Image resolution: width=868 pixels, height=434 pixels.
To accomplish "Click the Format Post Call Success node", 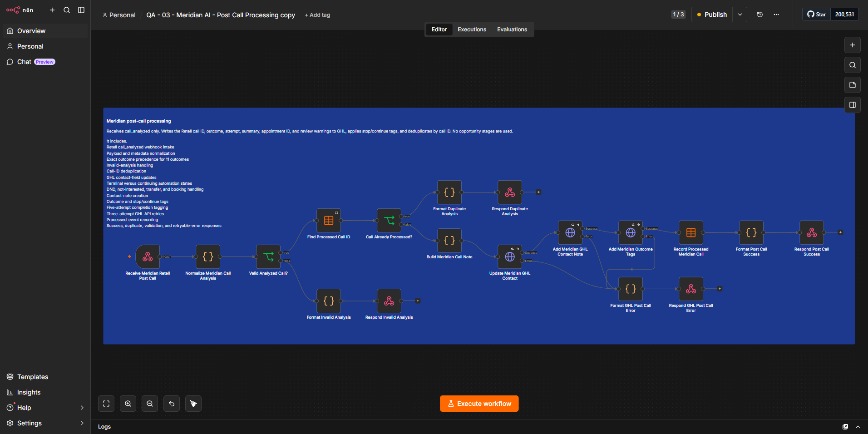I will coord(751,233).
